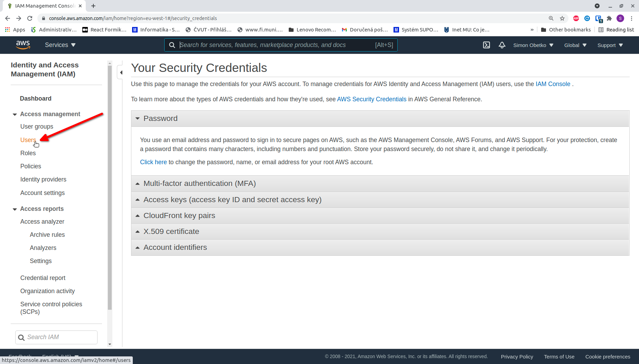Expand Multi-factor authentication (MFA) section
Screen dimensions: 639x364
pyautogui.click(x=380, y=184)
